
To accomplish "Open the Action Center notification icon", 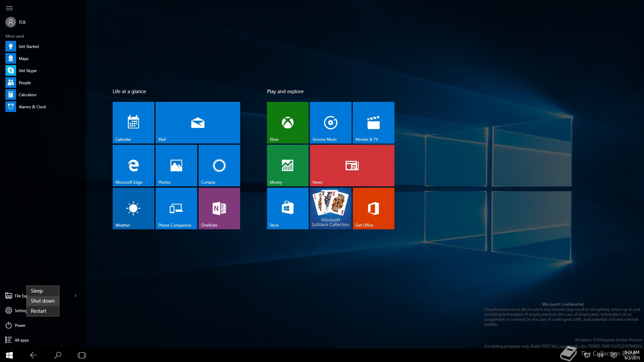I will pyautogui.click(x=614, y=355).
